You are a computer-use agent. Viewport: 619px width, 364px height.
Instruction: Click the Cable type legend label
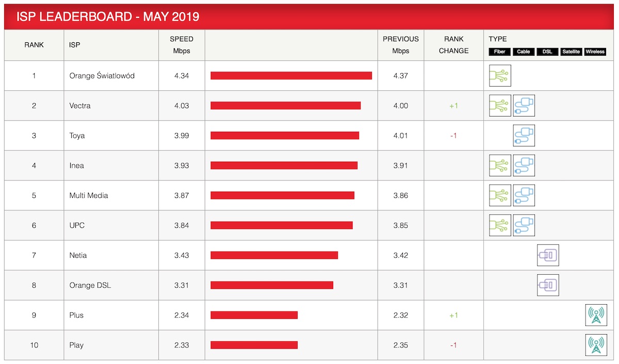tap(524, 52)
